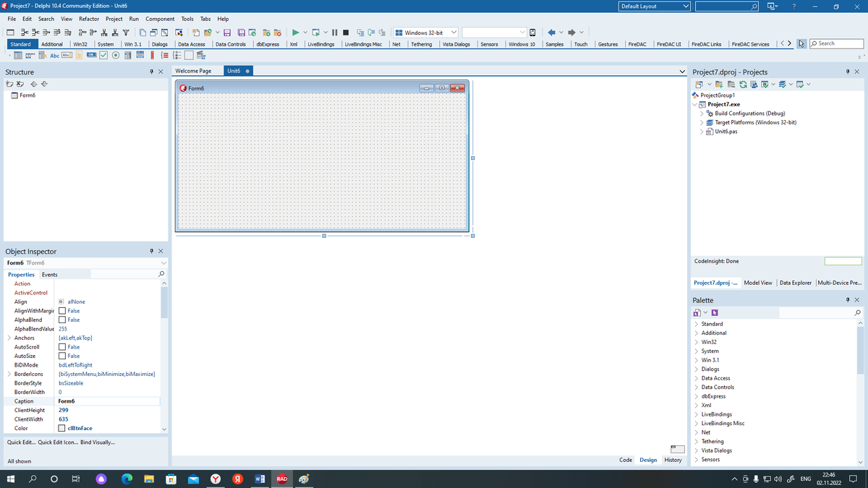Expand the Additional category in the Palette panel

coord(697,333)
